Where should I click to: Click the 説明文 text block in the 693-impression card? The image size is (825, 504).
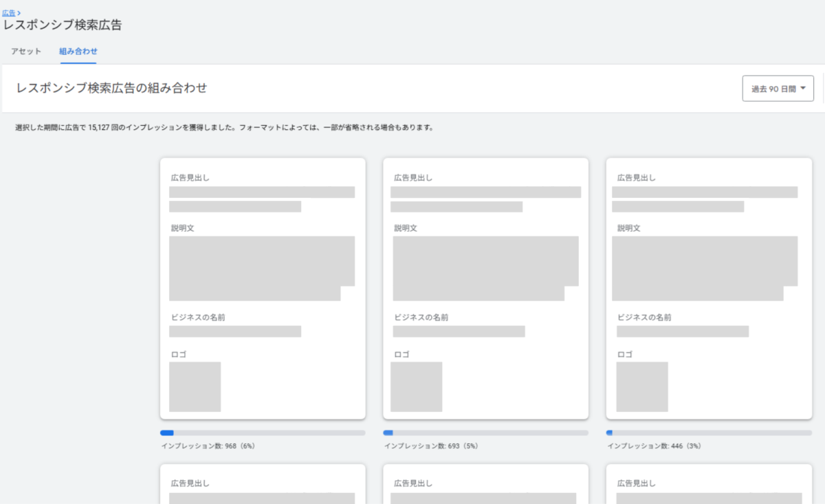[x=485, y=268]
